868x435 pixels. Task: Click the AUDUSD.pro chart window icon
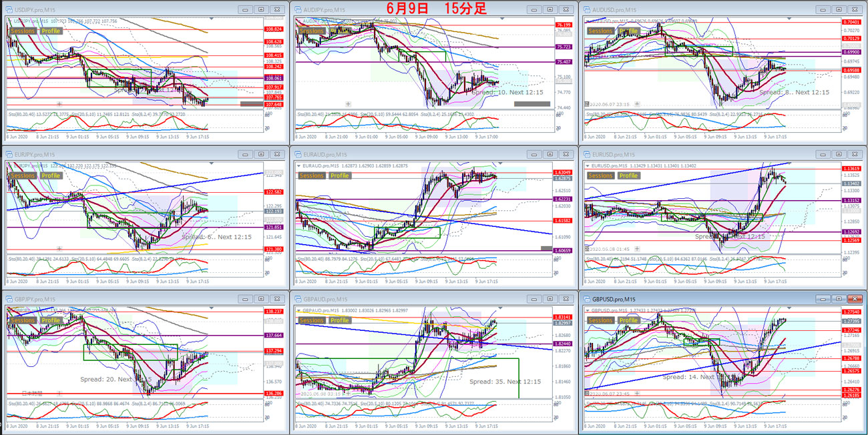click(586, 9)
